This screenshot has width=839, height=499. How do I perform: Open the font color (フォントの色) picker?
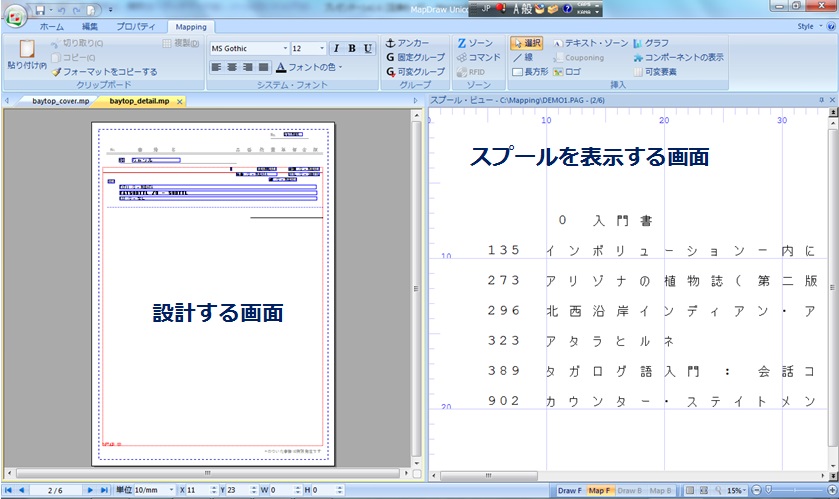point(309,67)
